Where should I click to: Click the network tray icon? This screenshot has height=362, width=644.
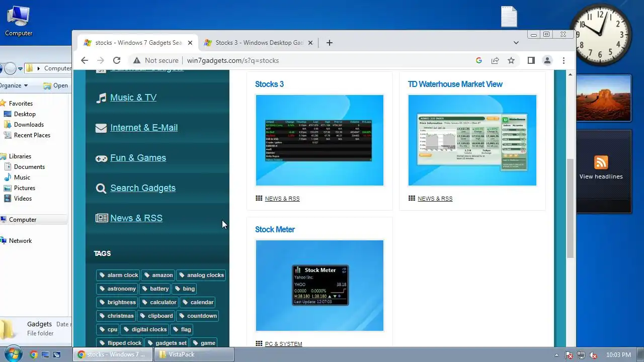tap(581, 355)
